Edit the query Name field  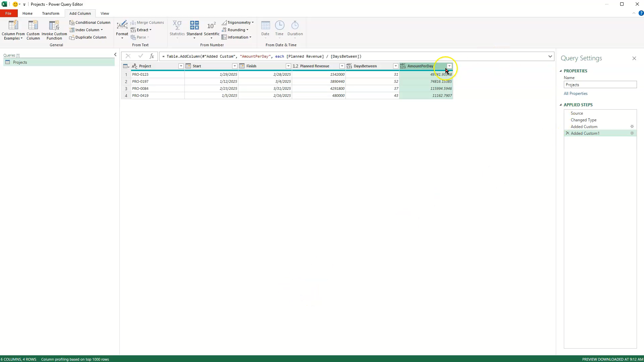[599, 84]
